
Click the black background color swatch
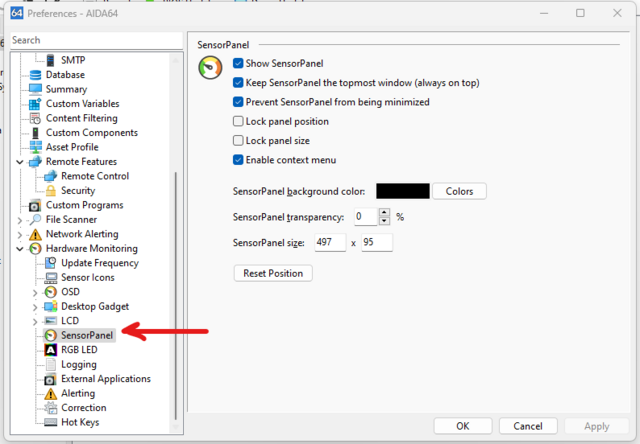click(403, 191)
